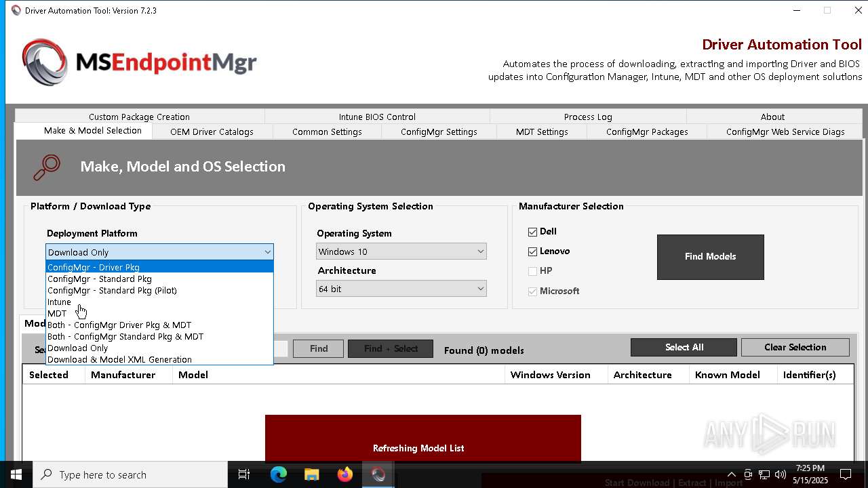Click the Selected column header

click(x=54, y=375)
